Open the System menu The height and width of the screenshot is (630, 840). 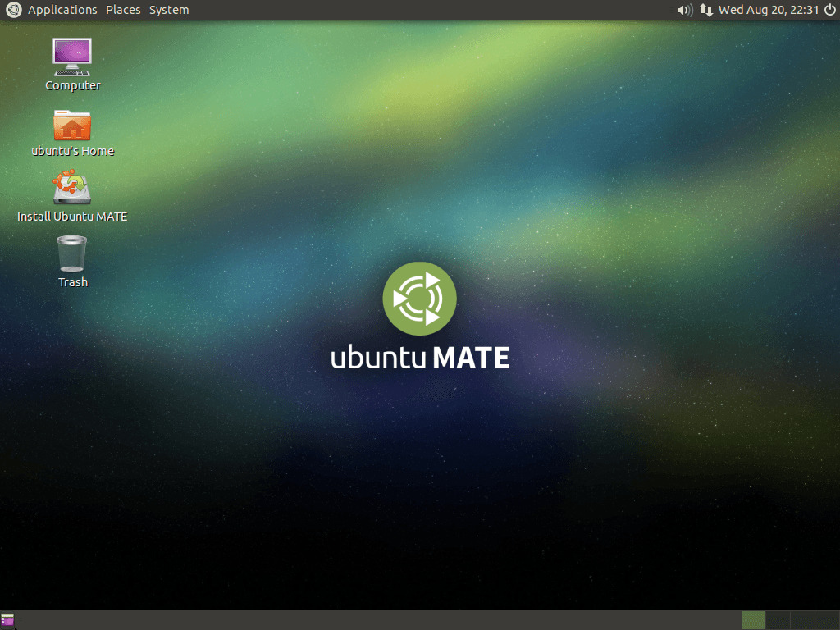(x=168, y=10)
